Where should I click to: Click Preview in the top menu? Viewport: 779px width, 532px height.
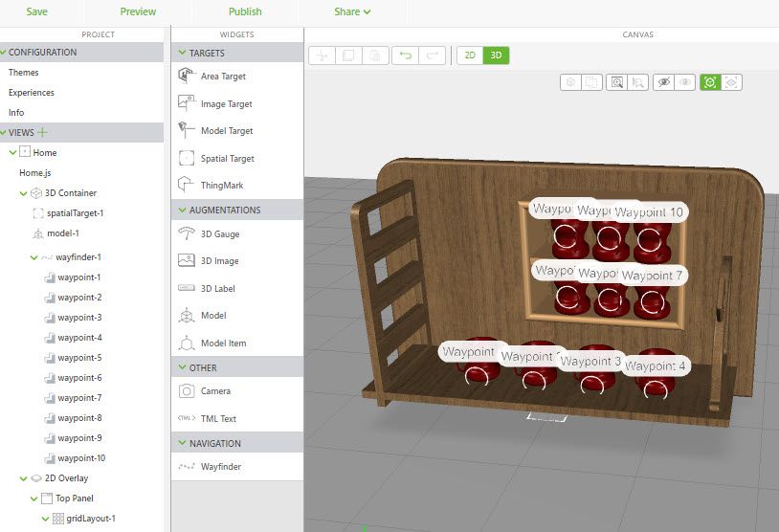click(138, 11)
